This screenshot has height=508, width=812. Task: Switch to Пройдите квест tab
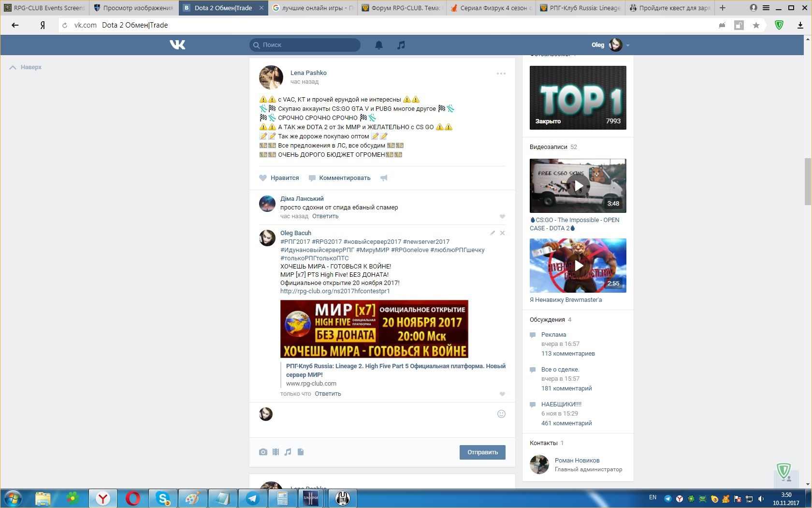click(670, 8)
